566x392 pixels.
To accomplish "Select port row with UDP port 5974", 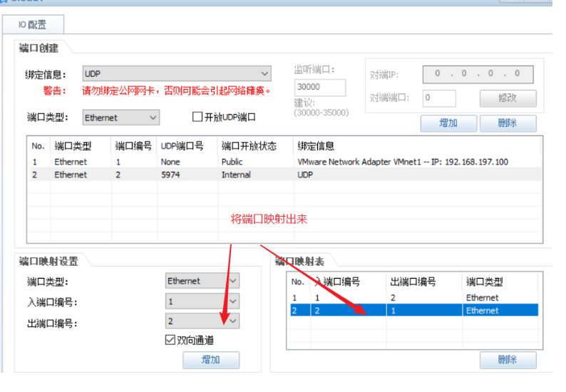I will click(284, 175).
